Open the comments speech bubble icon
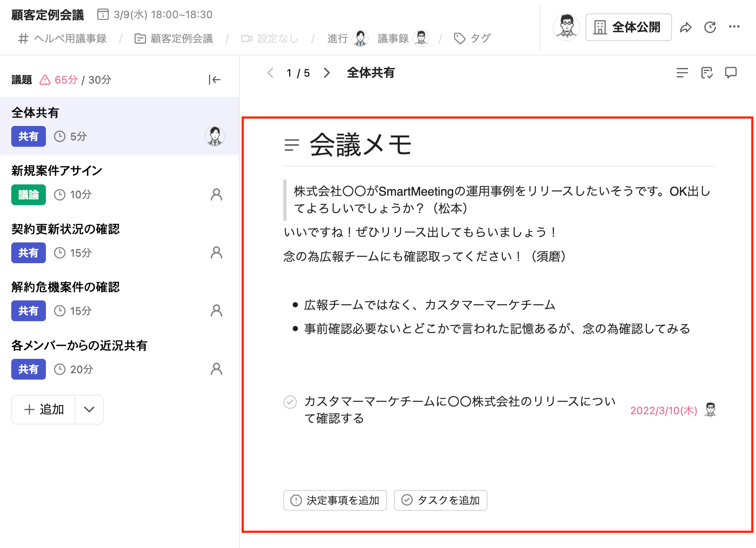Screen dimensions: 756x548 click(x=731, y=73)
